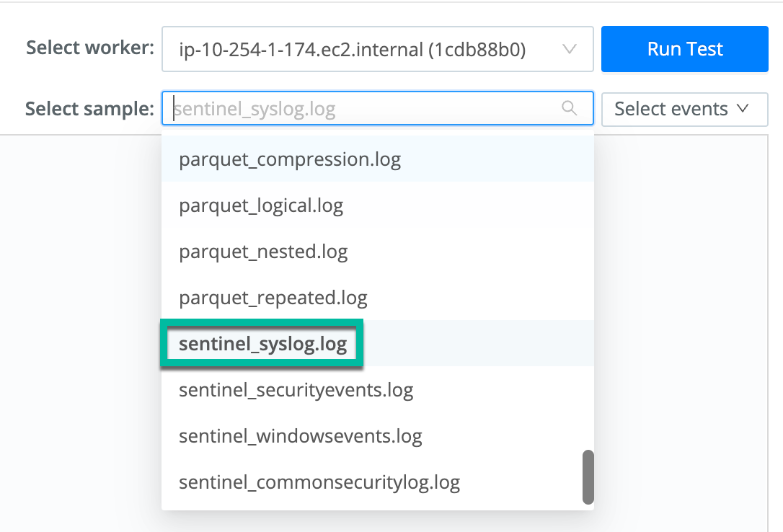Select parquet_repeated.log sample file

(273, 297)
